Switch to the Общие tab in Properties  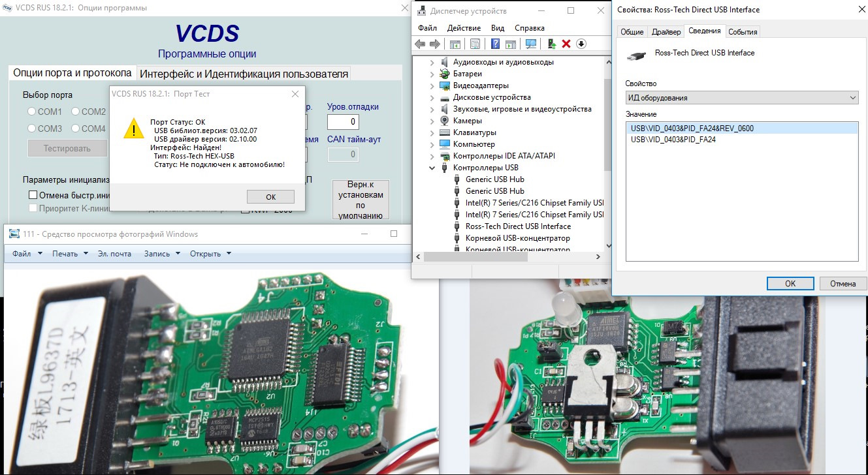pyautogui.click(x=632, y=32)
